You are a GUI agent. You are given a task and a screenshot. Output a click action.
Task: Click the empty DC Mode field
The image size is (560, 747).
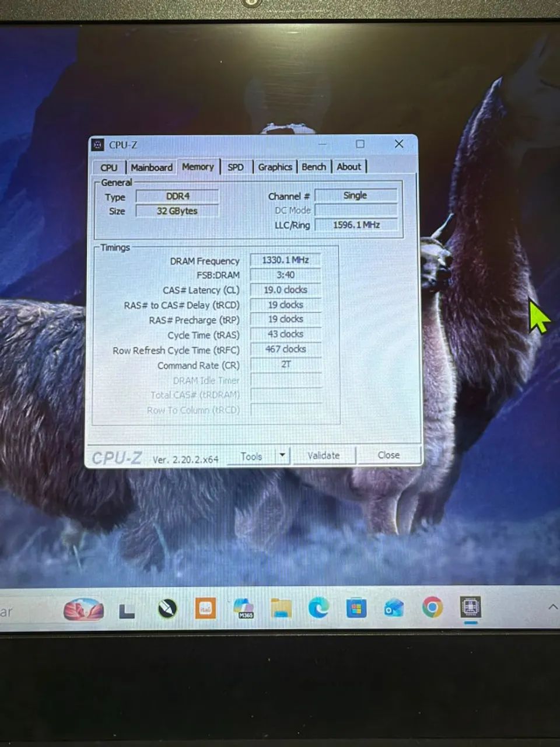(356, 210)
